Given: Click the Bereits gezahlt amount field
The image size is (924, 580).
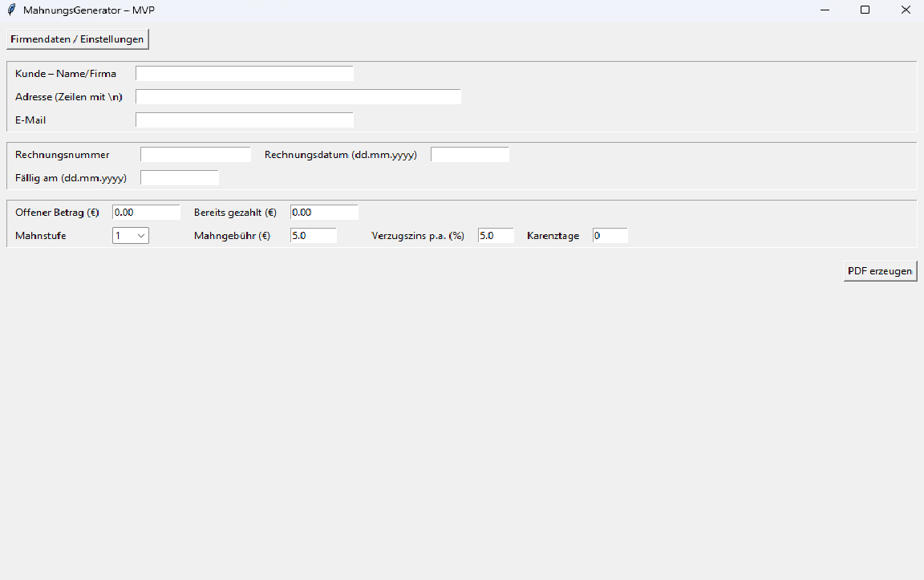Looking at the screenshot, I should click(x=324, y=213).
